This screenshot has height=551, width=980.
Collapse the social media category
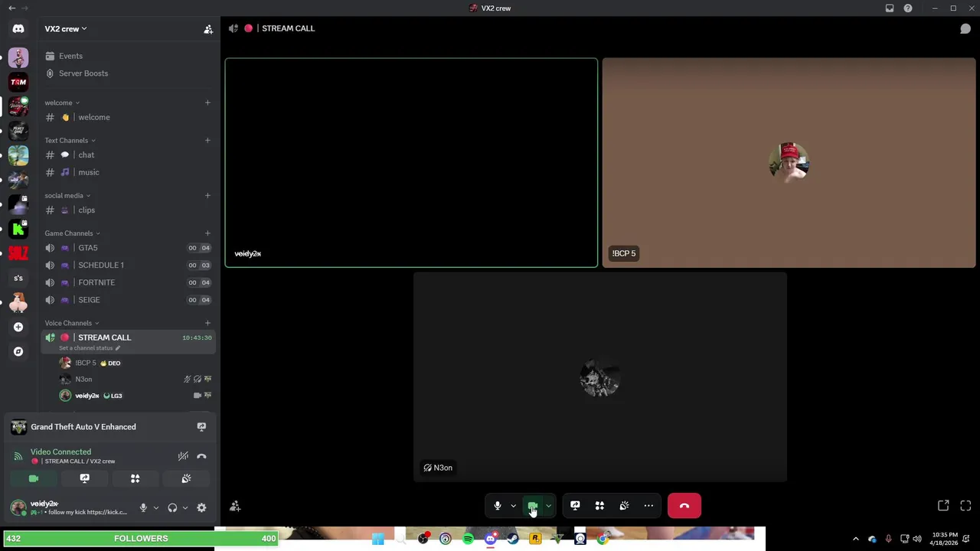(x=67, y=196)
